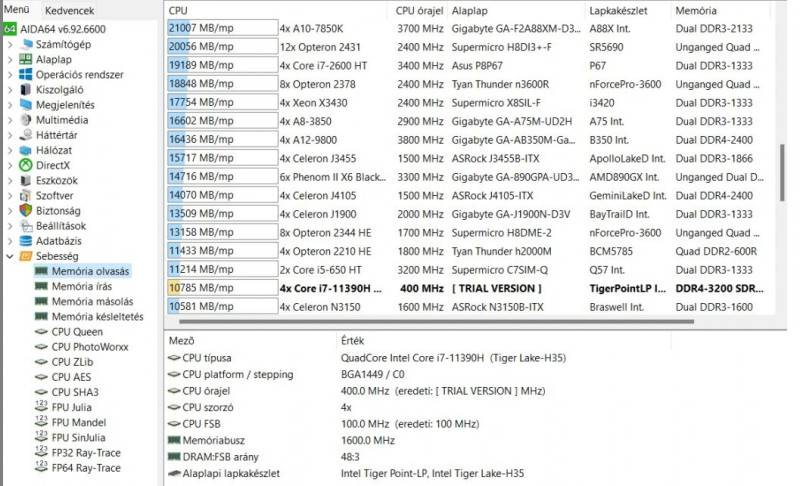
Task: Click the FP64 Ray-Trace 123 icon
Action: point(41,467)
